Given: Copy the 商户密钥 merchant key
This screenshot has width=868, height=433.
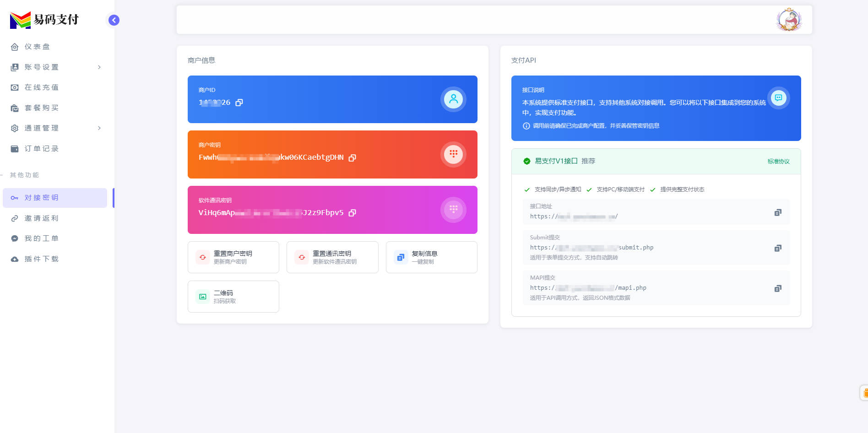Looking at the screenshot, I should click(x=352, y=157).
